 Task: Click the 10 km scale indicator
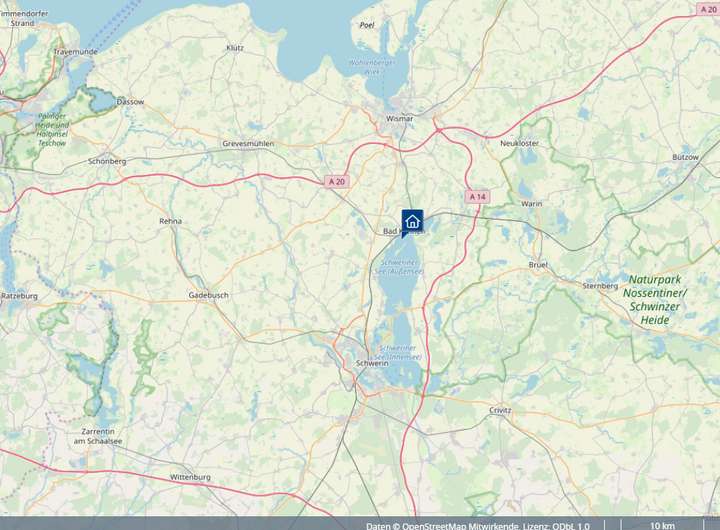coord(662,526)
